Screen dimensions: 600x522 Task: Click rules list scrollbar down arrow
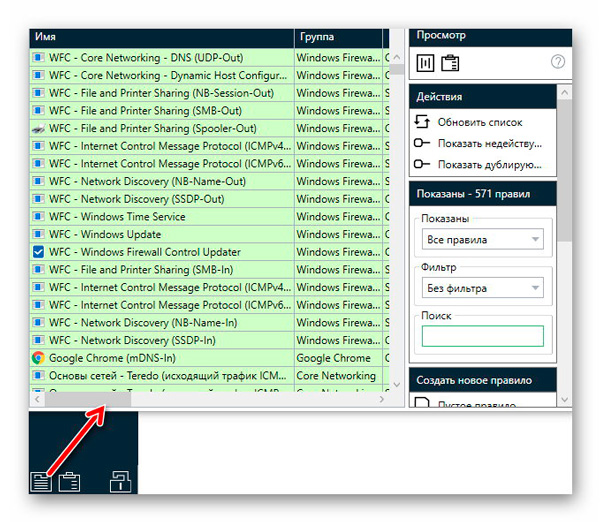point(397,384)
